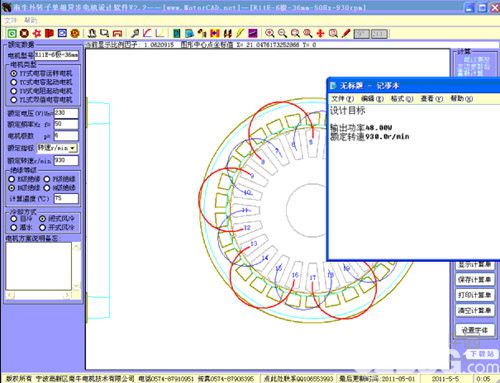Click the first magnifier zoom-in icon

point(270,33)
